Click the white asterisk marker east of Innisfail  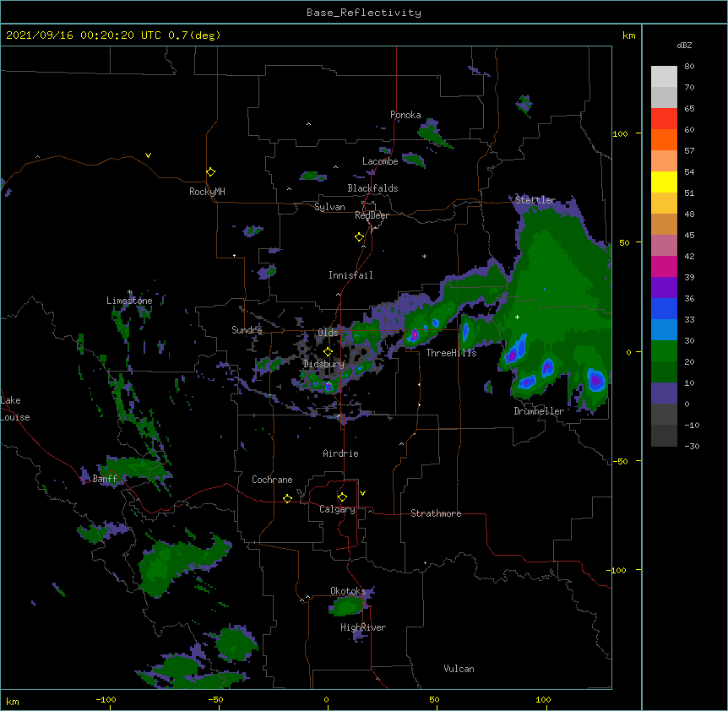tap(424, 256)
